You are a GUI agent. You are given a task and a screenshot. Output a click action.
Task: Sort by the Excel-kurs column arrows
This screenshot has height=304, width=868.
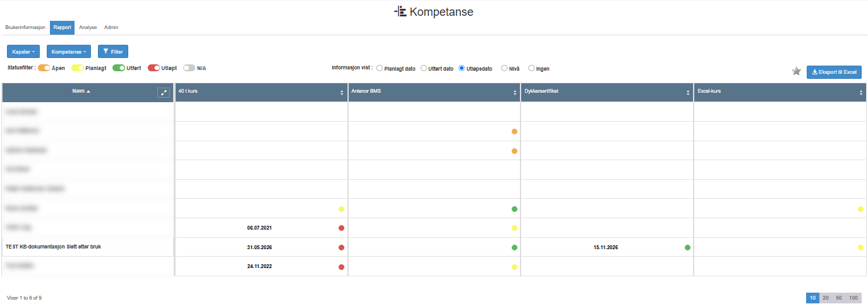pos(861,93)
